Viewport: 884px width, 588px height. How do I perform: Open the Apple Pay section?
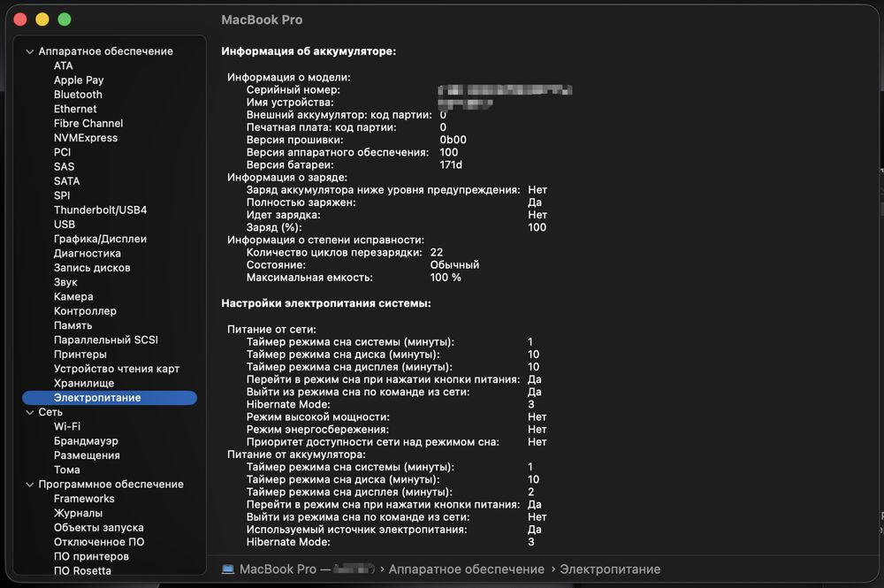tap(79, 80)
